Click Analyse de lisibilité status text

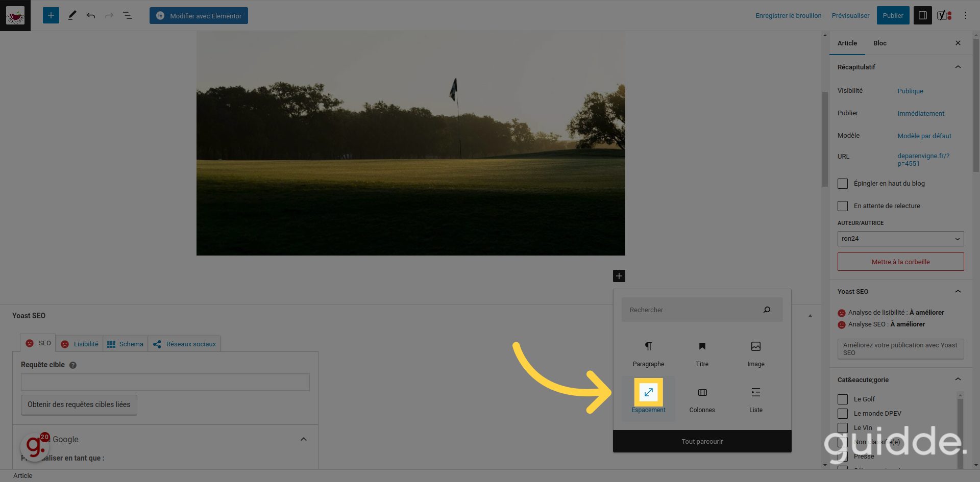coord(896,312)
